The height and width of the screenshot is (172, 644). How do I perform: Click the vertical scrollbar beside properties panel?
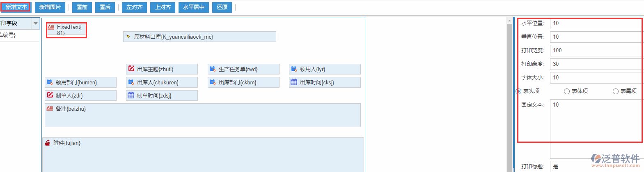[x=510, y=95]
